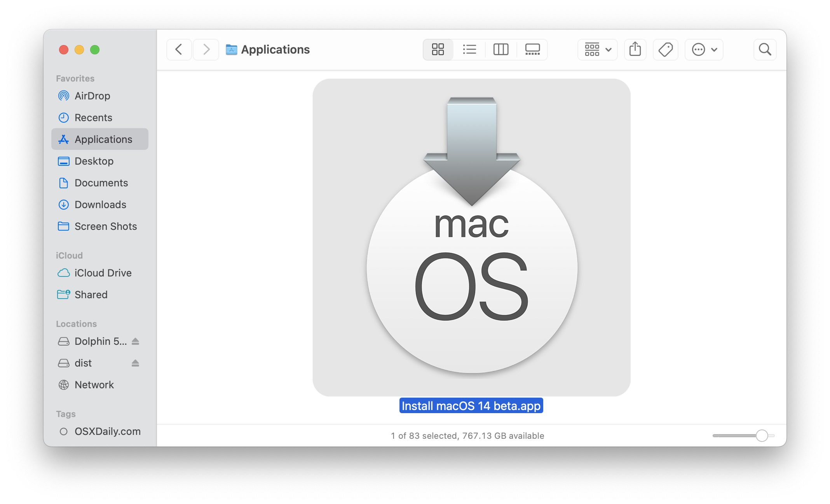Open Recents from Favorites
The height and width of the screenshot is (504, 830).
93,118
